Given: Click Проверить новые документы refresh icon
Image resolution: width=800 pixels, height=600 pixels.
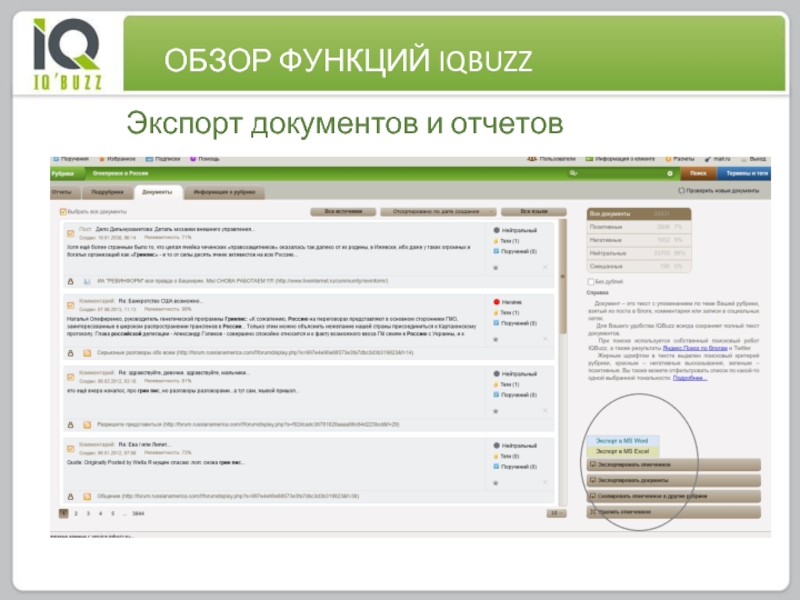Looking at the screenshot, I should [x=681, y=191].
